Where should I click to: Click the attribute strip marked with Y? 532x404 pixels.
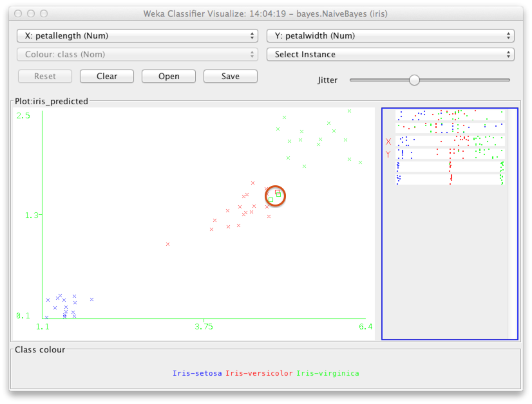(450, 154)
